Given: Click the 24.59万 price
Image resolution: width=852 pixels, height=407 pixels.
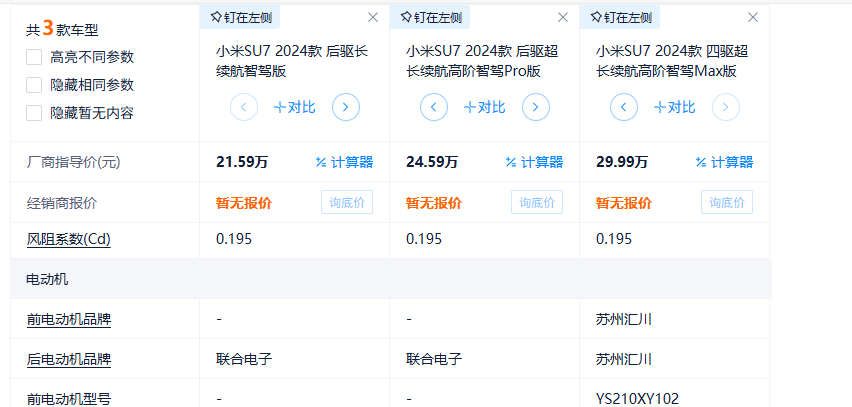Looking at the screenshot, I should (432, 162).
